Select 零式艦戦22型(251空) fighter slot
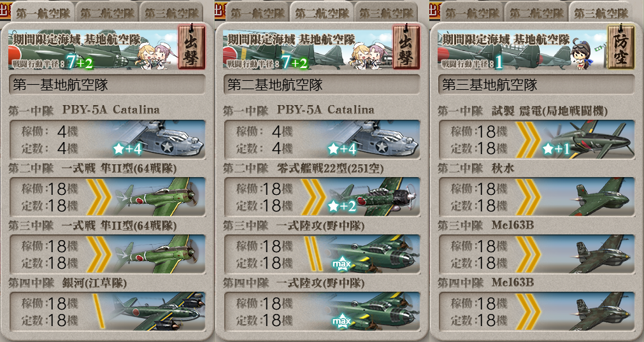644x342 pixels. coord(322,197)
